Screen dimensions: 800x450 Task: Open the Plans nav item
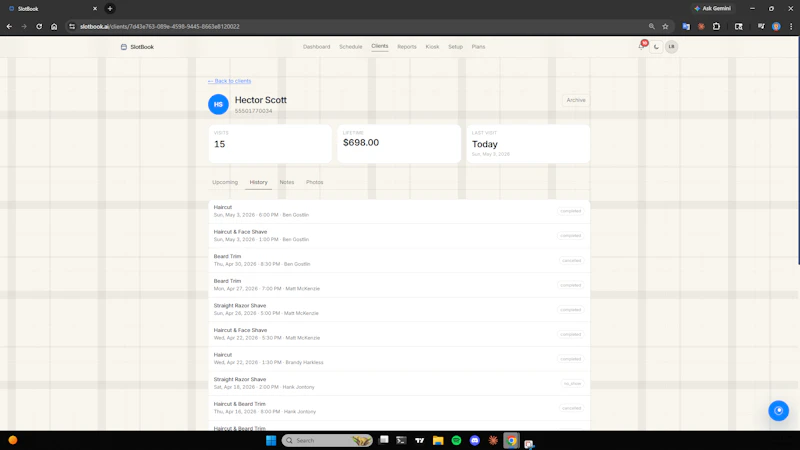point(478,47)
